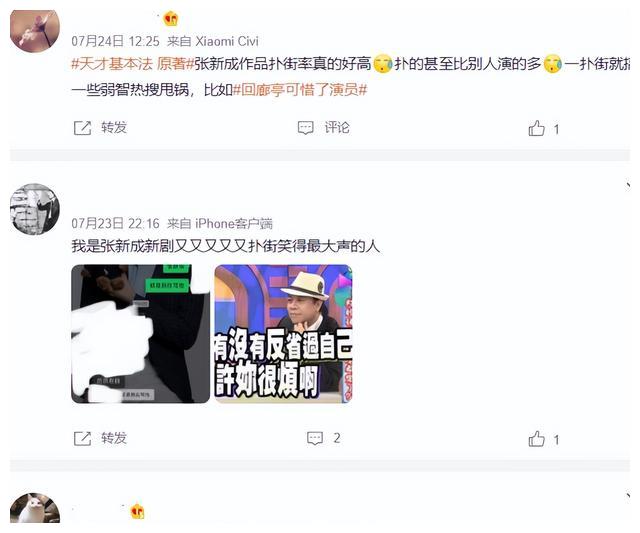Open the dark chat screenshot image thumbnail

point(140,334)
